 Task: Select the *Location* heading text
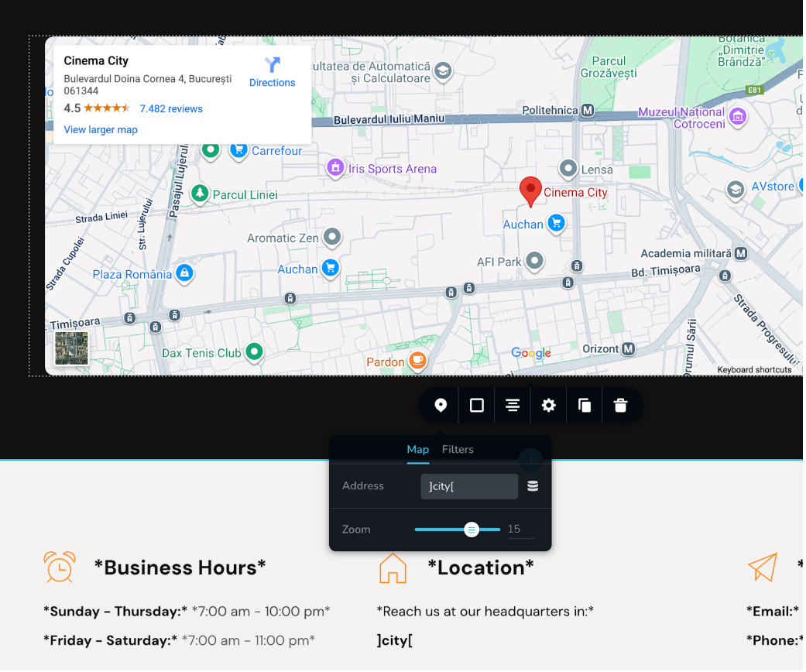(480, 568)
